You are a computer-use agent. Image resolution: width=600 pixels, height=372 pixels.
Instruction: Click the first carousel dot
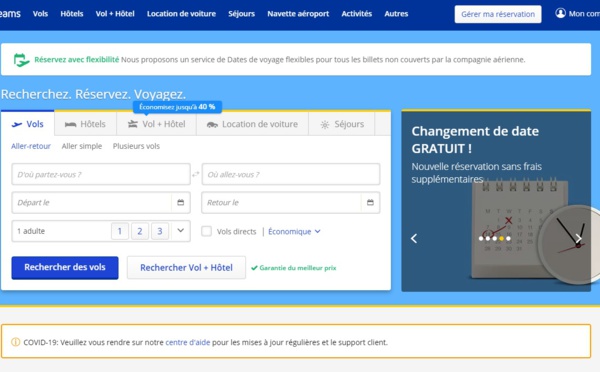tap(481, 238)
